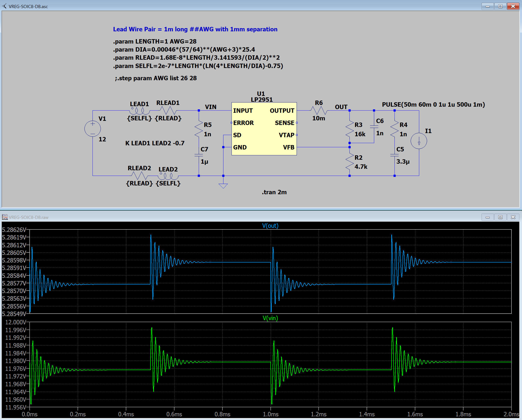Click the C5 capacitor symbol
This screenshot has width=522, height=420.
coord(394,155)
